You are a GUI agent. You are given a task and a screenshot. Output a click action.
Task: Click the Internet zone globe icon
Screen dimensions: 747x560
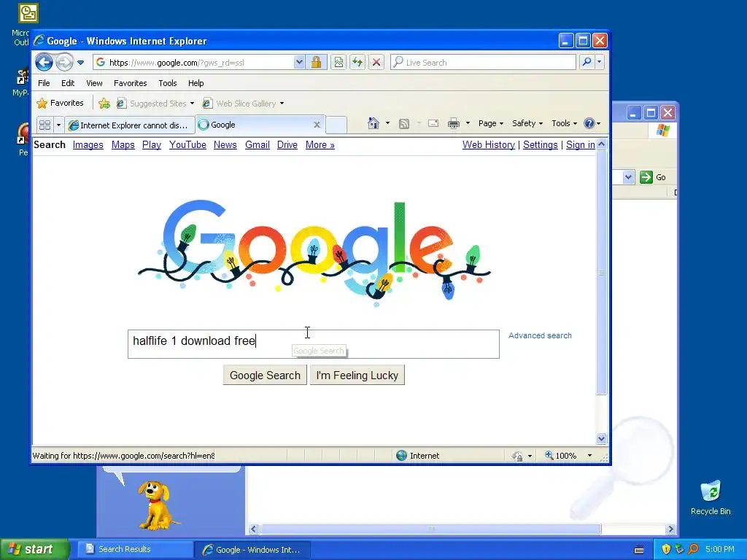tap(402, 456)
